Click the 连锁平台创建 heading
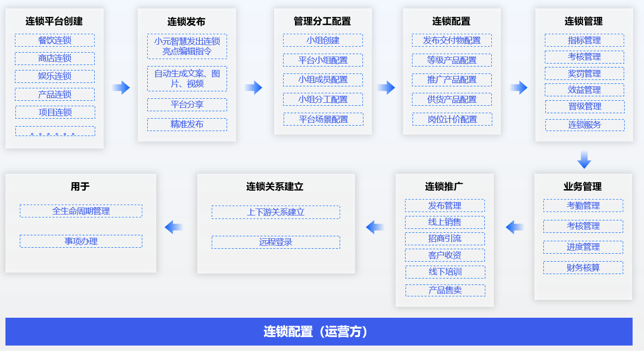644x351 pixels. pos(55,21)
